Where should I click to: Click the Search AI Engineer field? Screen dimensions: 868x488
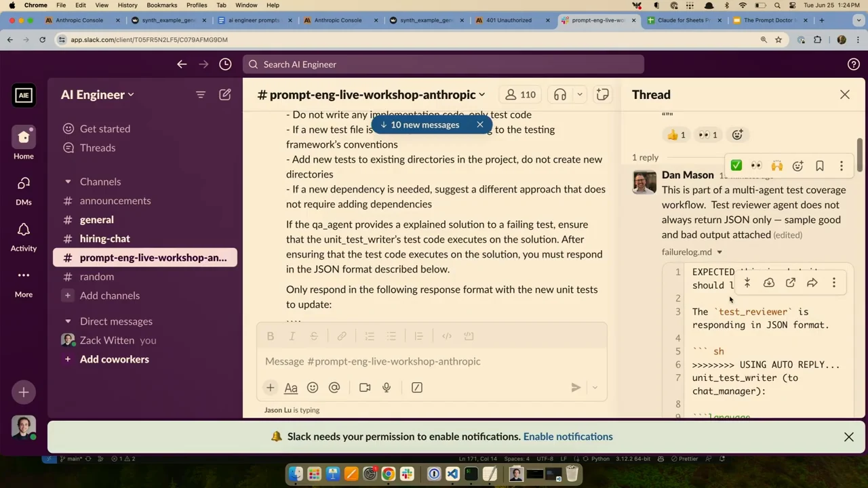443,64
